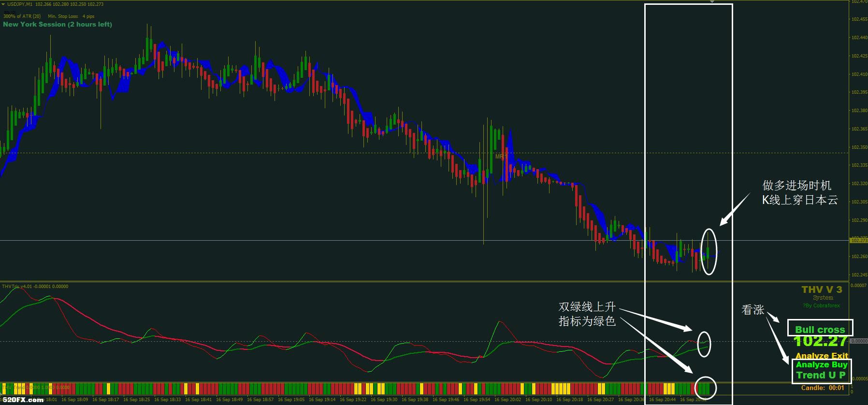Click the 0.00000 level tag in THVTrix panel
Viewport: 868px width, 405px height.
pos(859,341)
